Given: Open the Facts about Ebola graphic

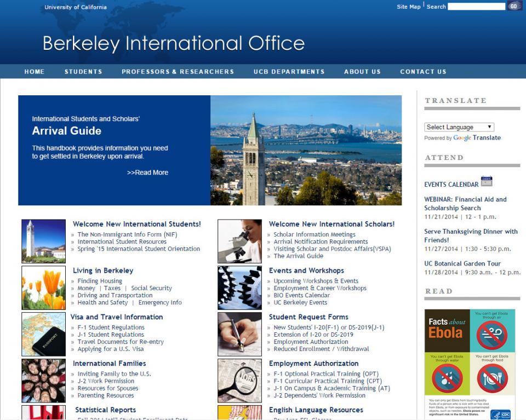Looking at the screenshot, I should point(470,364).
